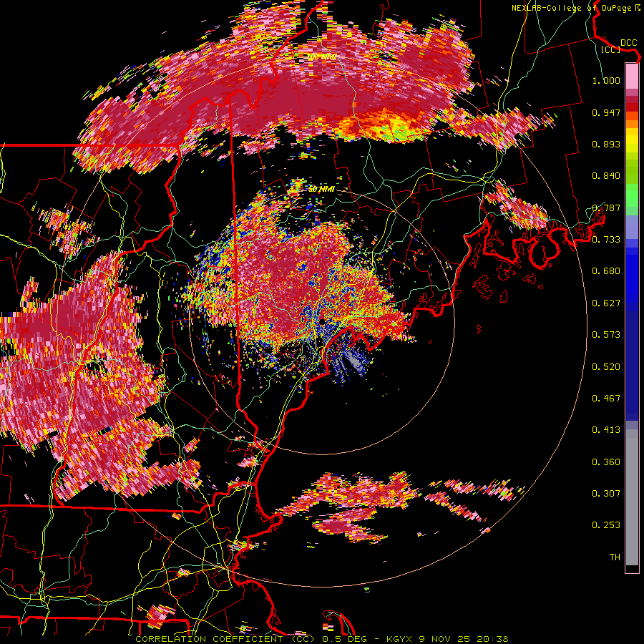Click the black radar site dot at map center
This screenshot has width=644, height=644.
(x=323, y=321)
